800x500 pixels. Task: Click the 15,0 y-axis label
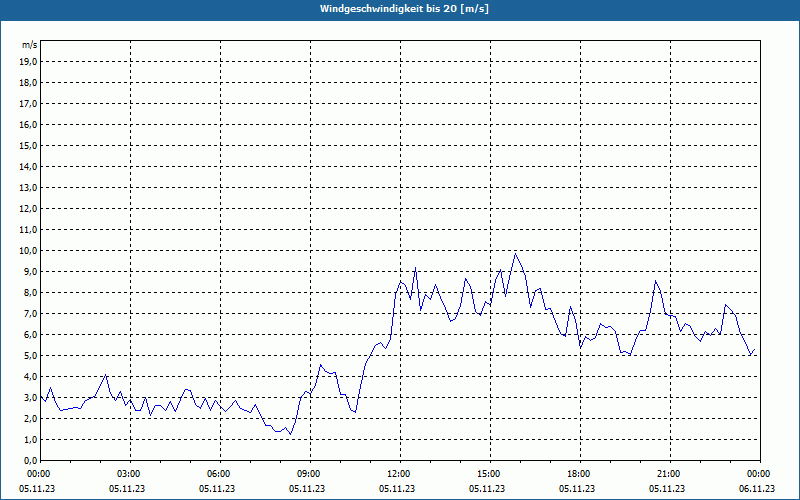coord(28,145)
